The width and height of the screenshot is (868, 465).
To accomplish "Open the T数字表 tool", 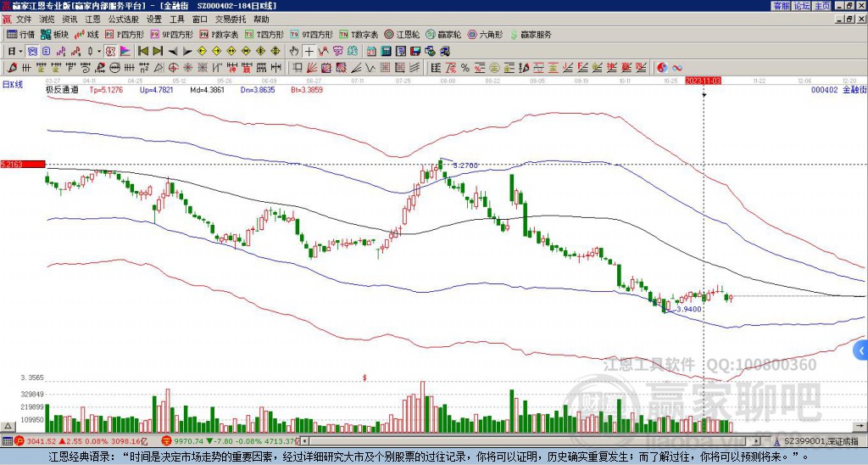I will (x=359, y=34).
